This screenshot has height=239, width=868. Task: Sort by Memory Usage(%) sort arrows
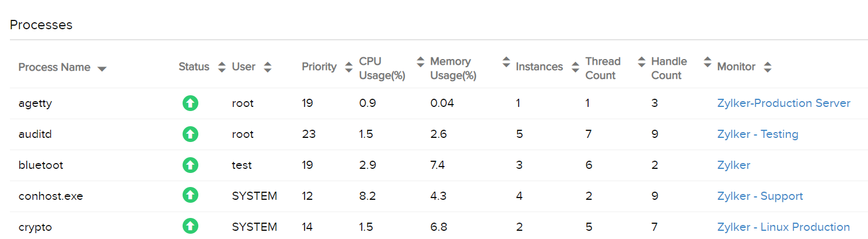(506, 61)
